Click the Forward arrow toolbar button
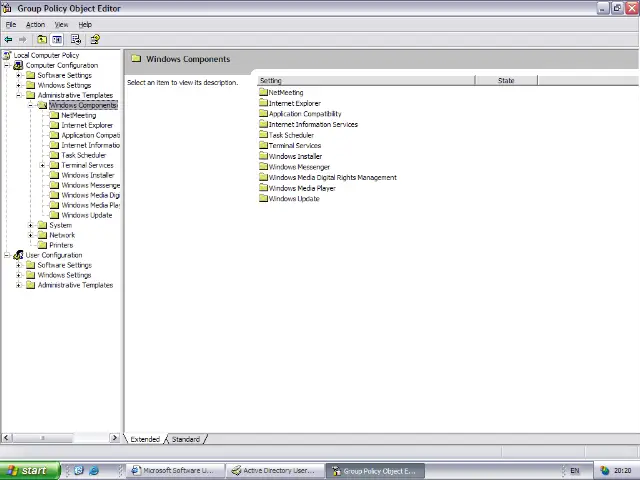 (x=22, y=40)
